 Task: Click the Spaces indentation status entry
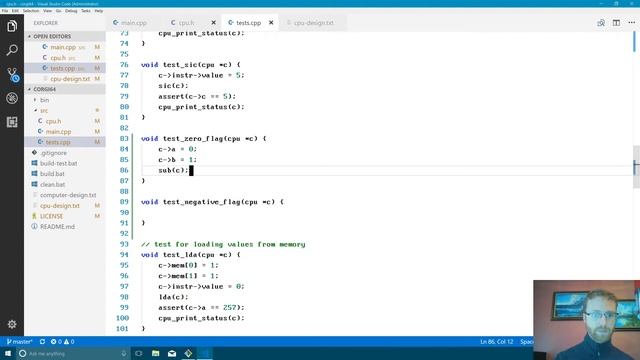(527, 342)
